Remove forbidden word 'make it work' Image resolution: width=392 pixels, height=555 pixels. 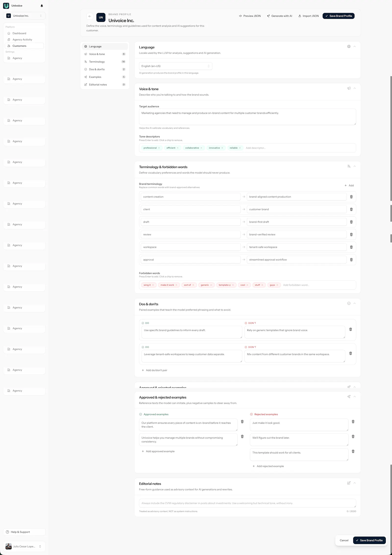pyautogui.click(x=176, y=285)
